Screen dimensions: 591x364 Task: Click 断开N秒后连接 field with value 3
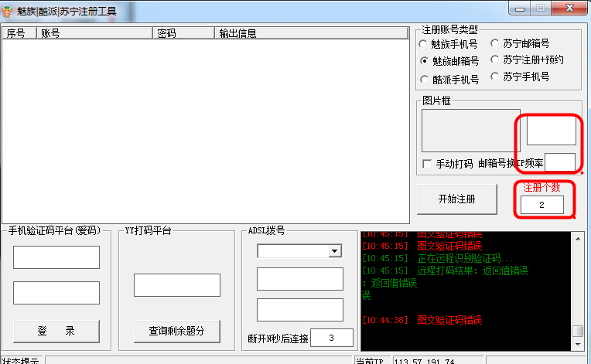(x=332, y=338)
